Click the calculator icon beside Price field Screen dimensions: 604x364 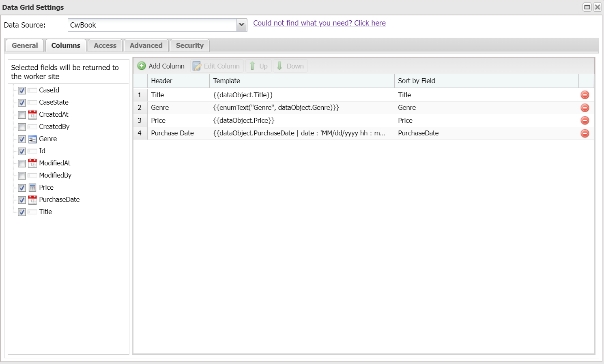(32, 187)
